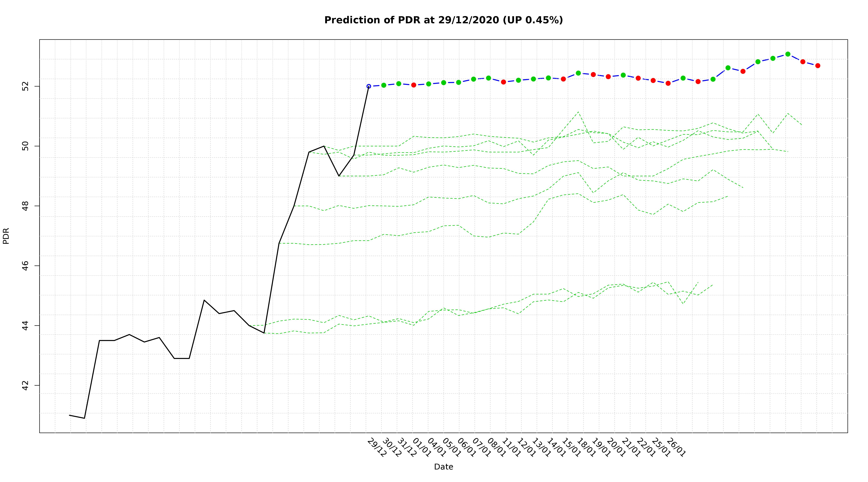The image size is (868, 482).
Task: Click the '15/01' date tick label
Action: 571,448
